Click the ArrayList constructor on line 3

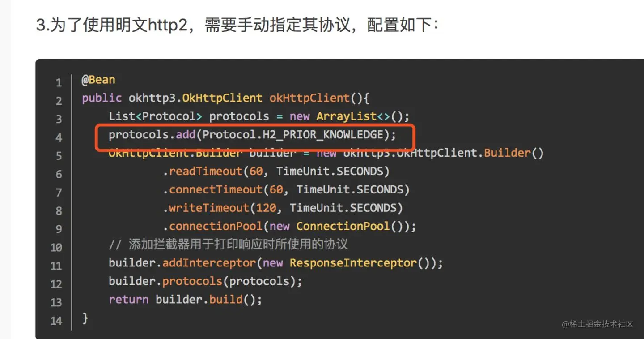click(x=347, y=116)
